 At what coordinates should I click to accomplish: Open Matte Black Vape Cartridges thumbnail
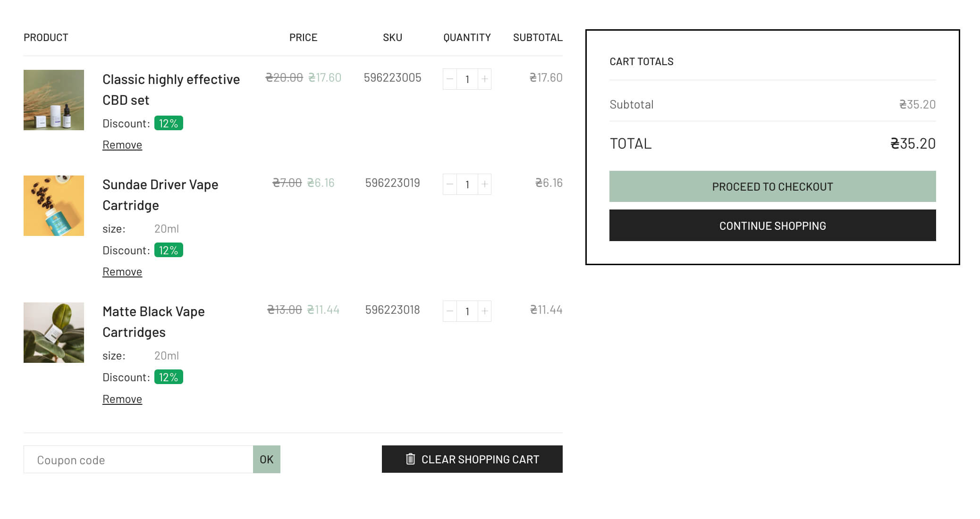pos(54,333)
